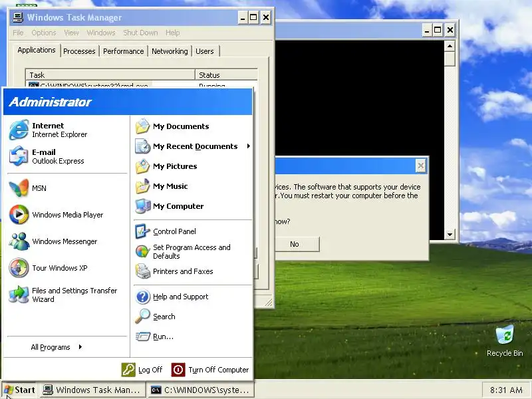Open My Documents folder
The height and width of the screenshot is (399, 532).
coord(193,126)
